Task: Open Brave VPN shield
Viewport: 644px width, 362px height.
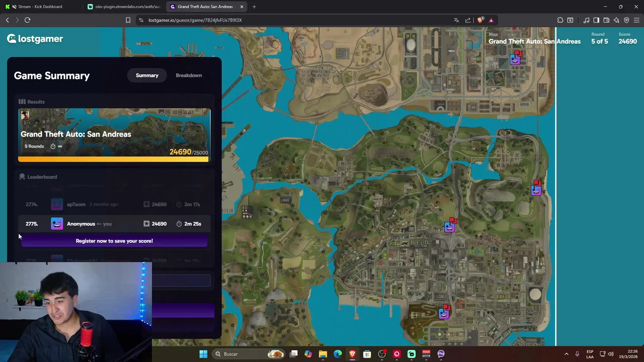Action: (626, 20)
